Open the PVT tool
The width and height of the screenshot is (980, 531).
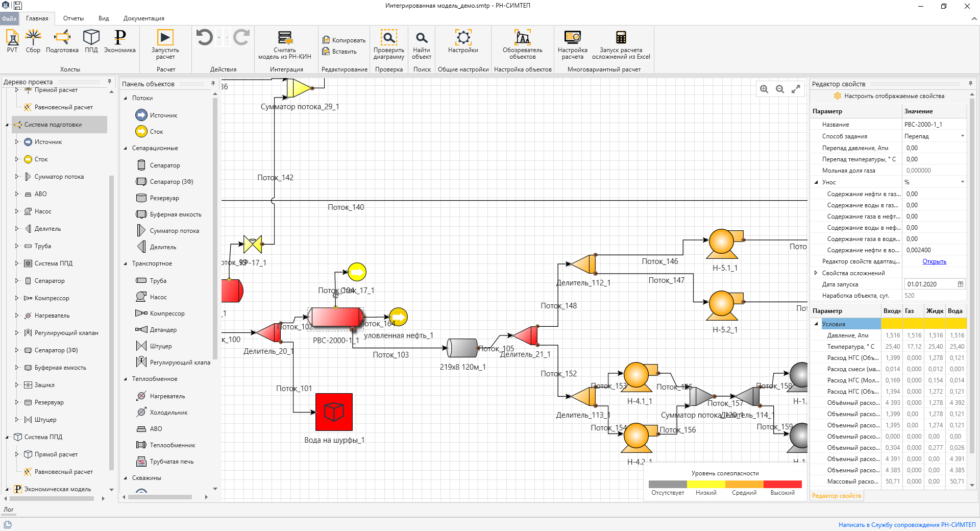12,41
